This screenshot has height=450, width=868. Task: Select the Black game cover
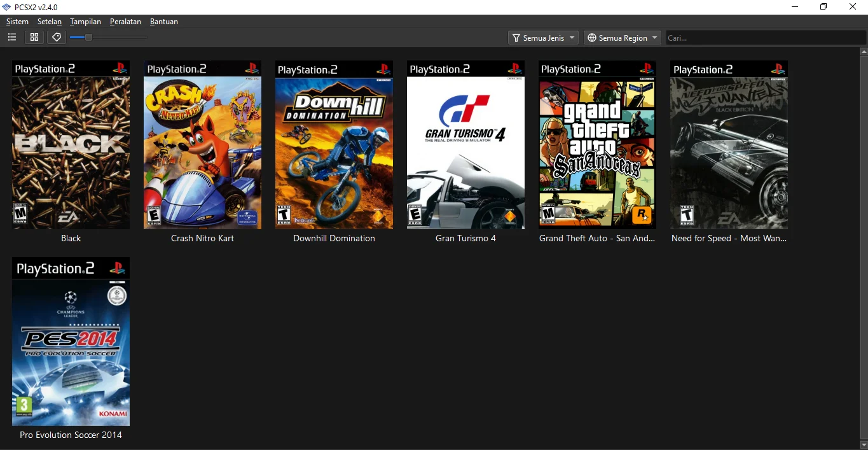[x=71, y=145]
